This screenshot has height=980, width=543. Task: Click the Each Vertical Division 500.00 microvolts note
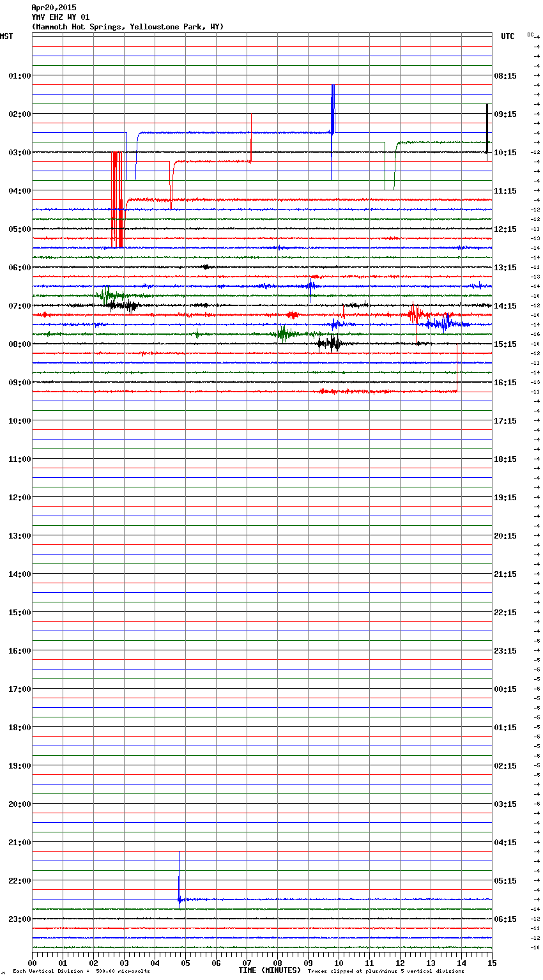81,971
